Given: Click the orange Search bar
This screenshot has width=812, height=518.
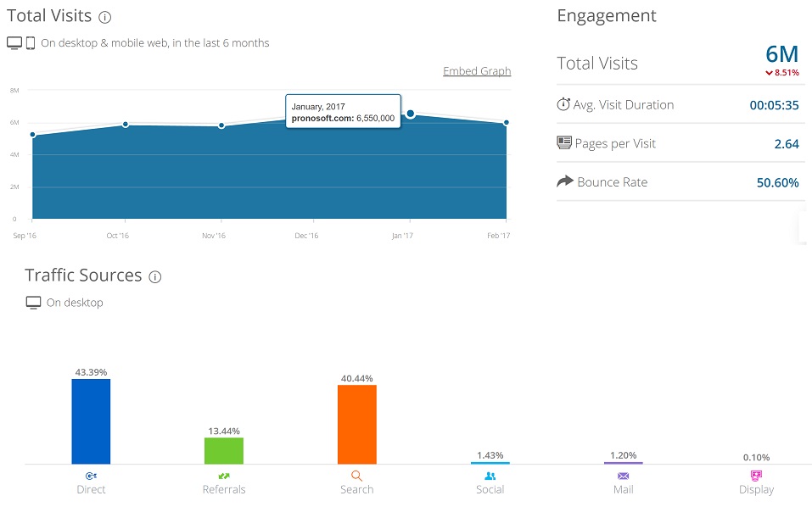Looking at the screenshot, I should coord(357,425).
